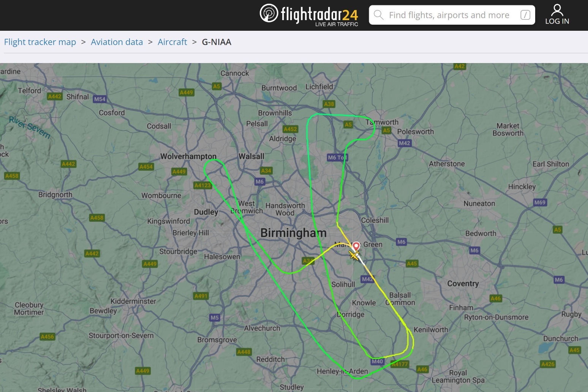Click the flightradar24 wordmark text

tap(319, 14)
